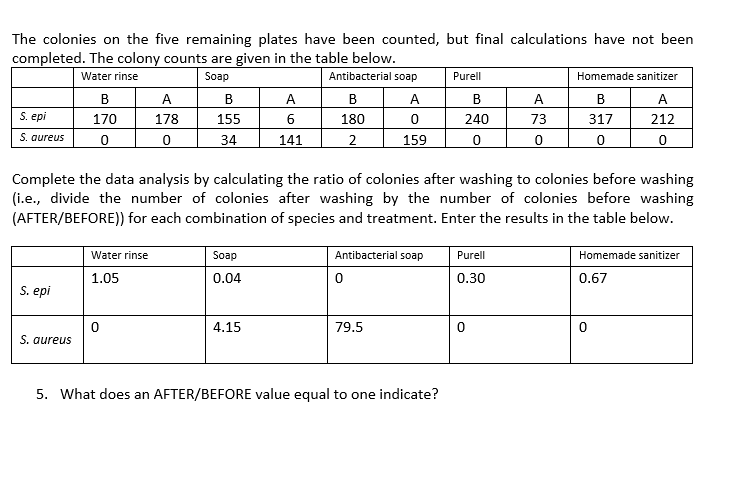Click the 317 colony count value
Screen dimensions: 745x478
click(600, 118)
